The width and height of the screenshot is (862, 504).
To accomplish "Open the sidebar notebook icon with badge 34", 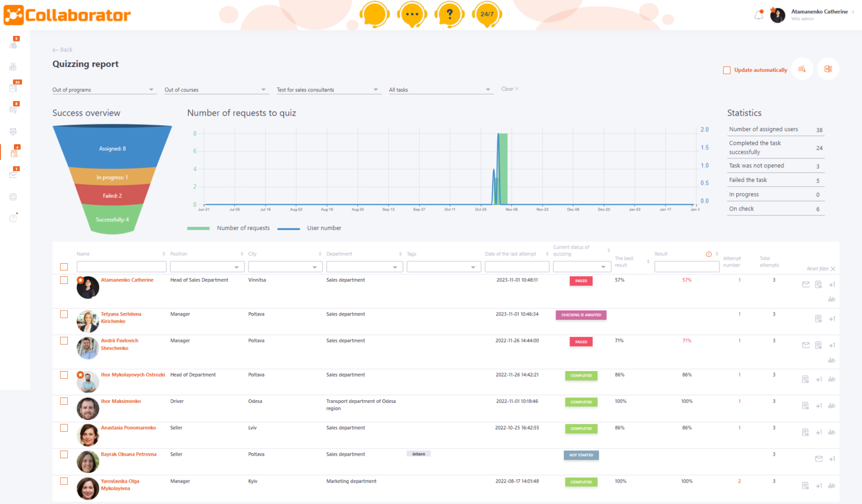I will pos(13,88).
